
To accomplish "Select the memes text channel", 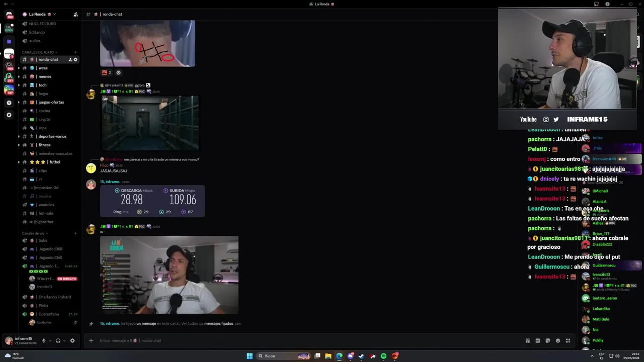I will (49, 76).
